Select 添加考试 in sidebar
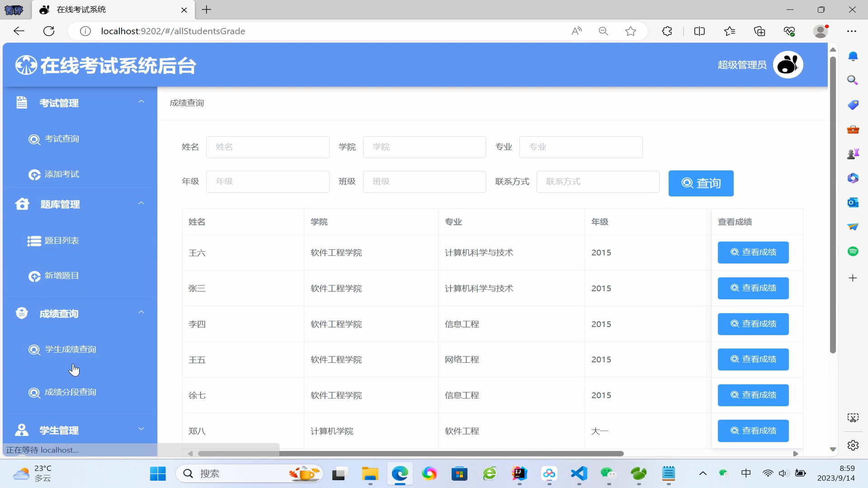 [x=61, y=174]
